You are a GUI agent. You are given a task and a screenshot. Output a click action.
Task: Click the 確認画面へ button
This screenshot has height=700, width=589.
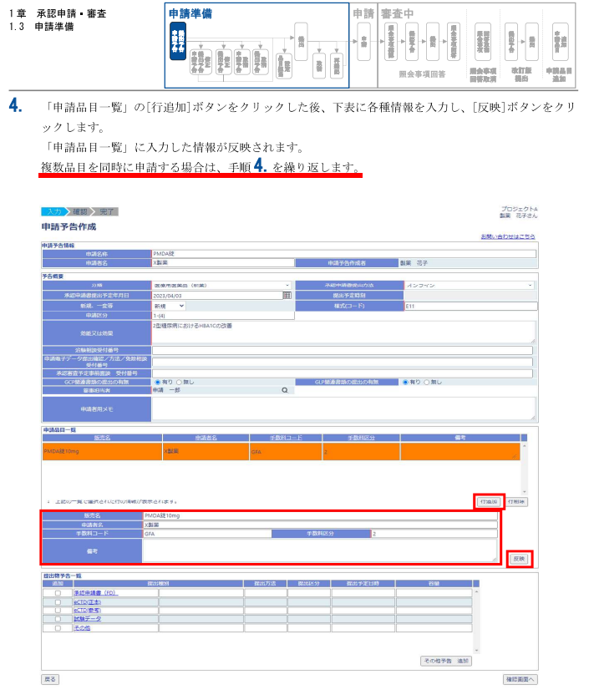coord(520,679)
